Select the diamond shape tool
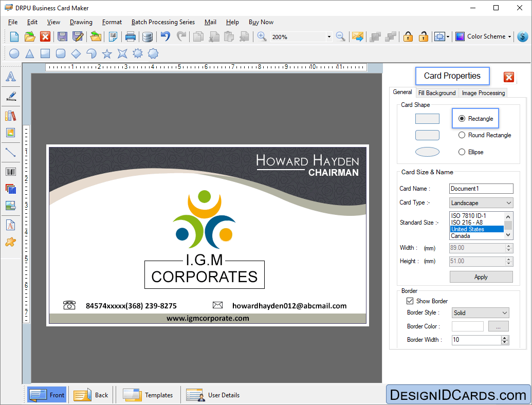The image size is (532, 405). point(76,53)
